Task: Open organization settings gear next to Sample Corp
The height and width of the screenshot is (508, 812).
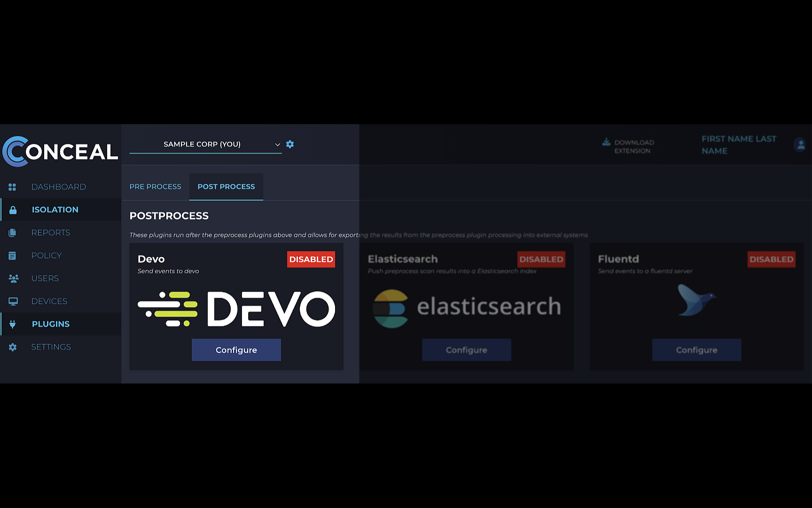Action: (290, 144)
